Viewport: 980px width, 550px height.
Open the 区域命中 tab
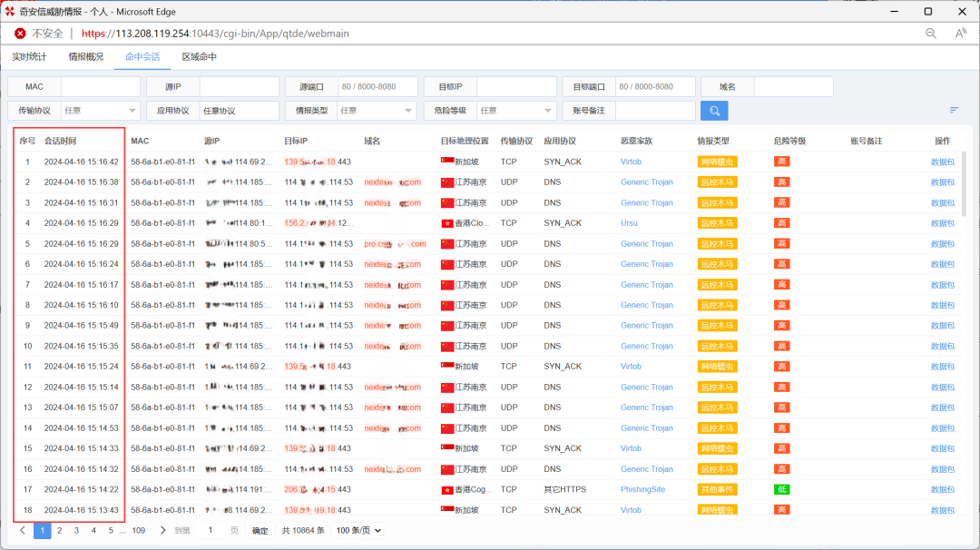[x=199, y=57]
